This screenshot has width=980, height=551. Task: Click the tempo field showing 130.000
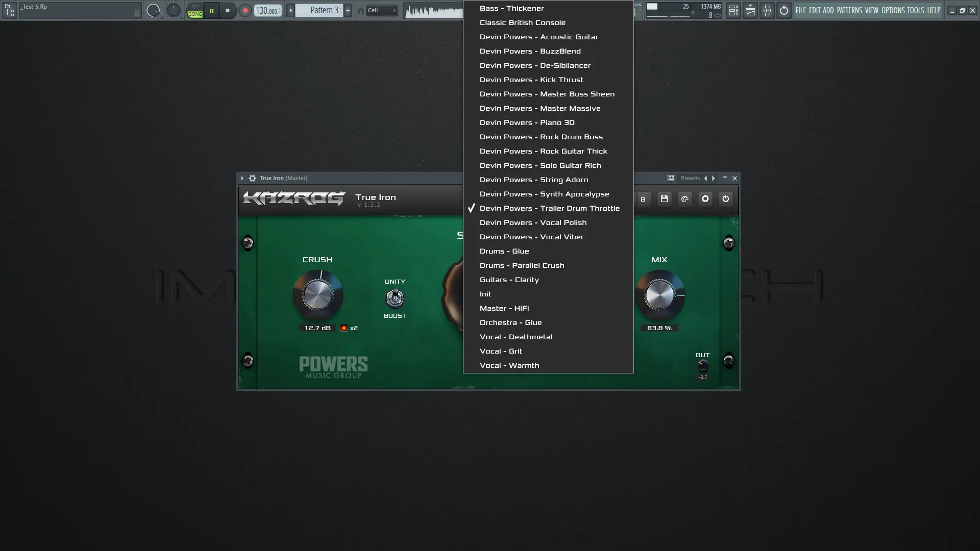pyautogui.click(x=266, y=10)
